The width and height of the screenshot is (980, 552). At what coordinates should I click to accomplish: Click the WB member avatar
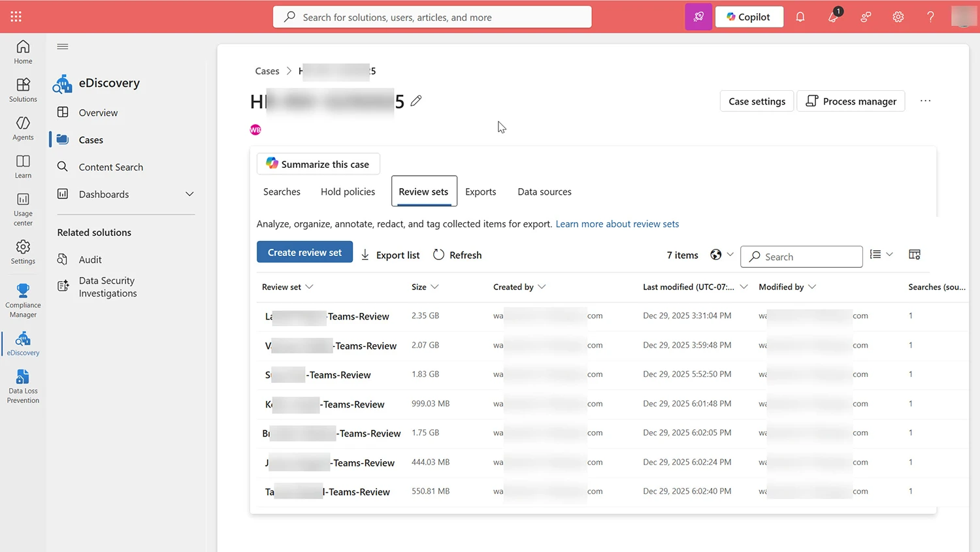[255, 130]
